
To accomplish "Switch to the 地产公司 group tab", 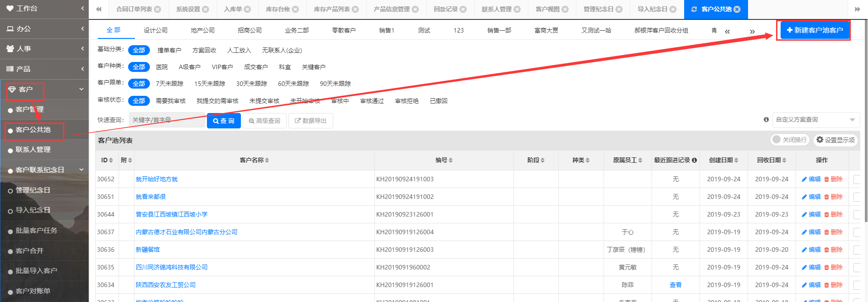I will (202, 30).
